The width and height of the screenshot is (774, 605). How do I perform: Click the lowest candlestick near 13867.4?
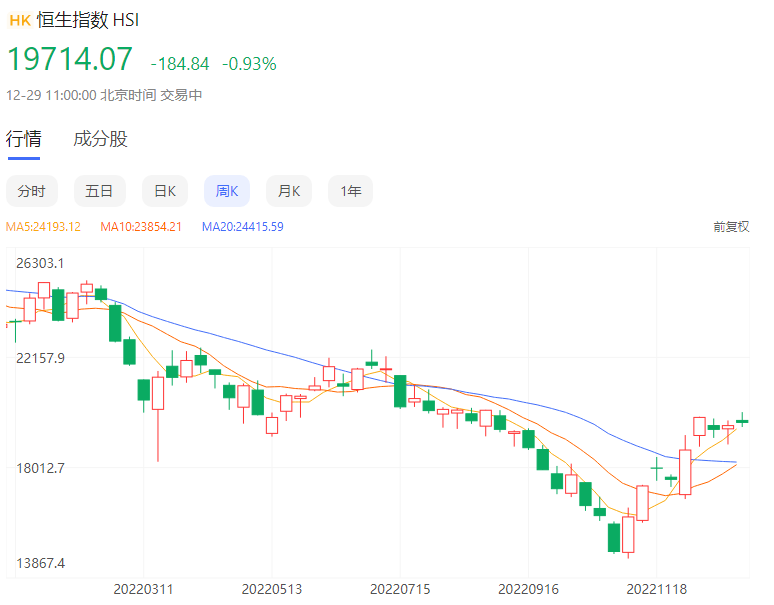coord(628,534)
